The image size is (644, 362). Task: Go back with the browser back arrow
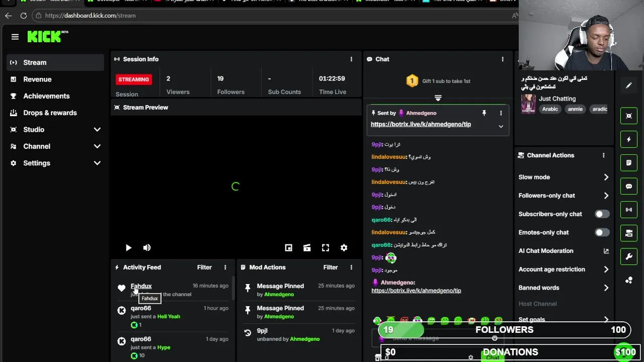pyautogui.click(x=8, y=16)
